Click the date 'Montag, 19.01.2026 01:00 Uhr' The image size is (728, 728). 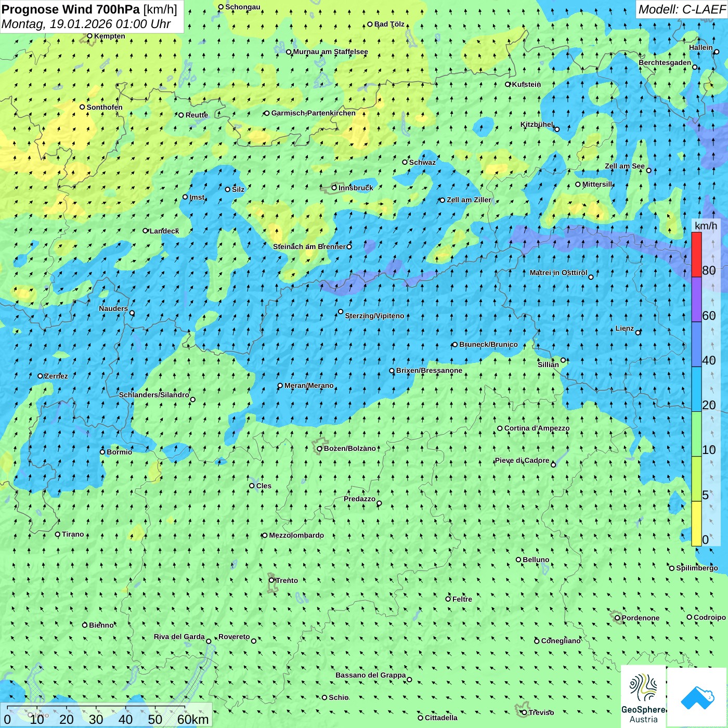(86, 24)
